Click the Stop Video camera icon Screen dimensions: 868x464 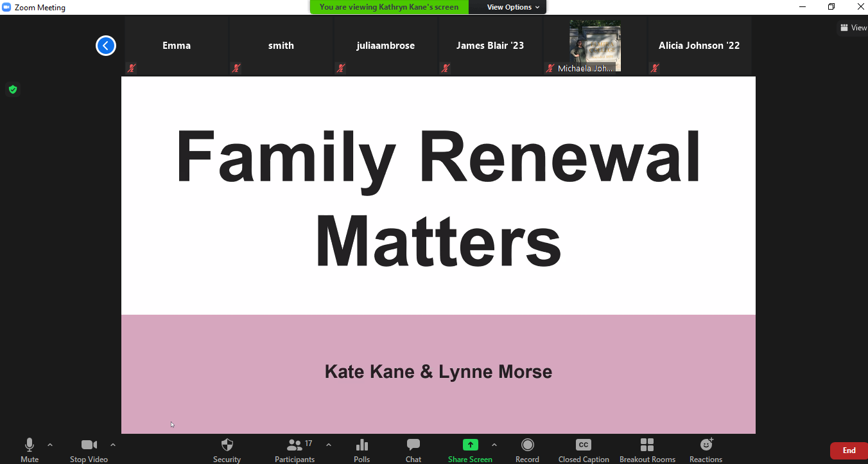[x=89, y=445]
